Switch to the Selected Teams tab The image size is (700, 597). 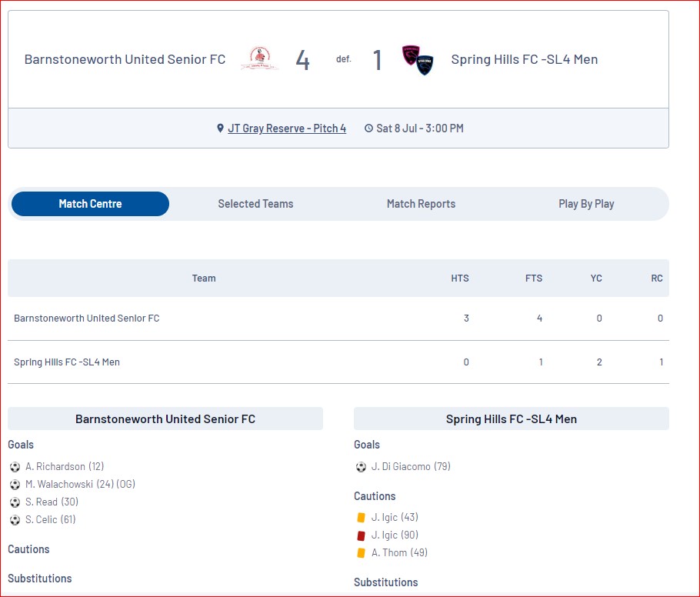[255, 204]
